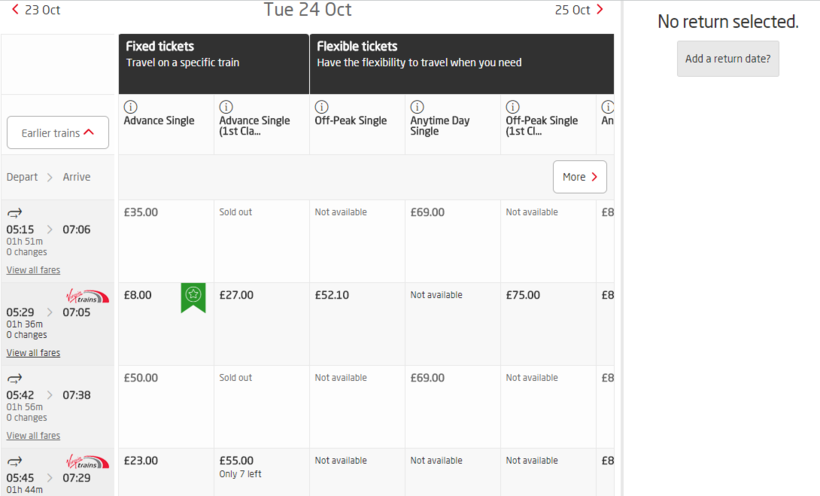Open info icon above Off-Peak Single

click(x=322, y=107)
